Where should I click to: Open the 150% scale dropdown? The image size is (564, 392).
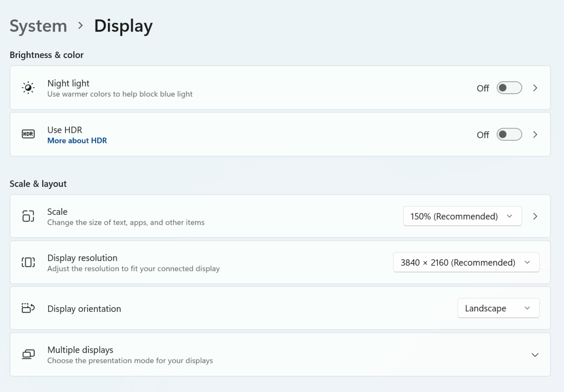pyautogui.click(x=462, y=216)
